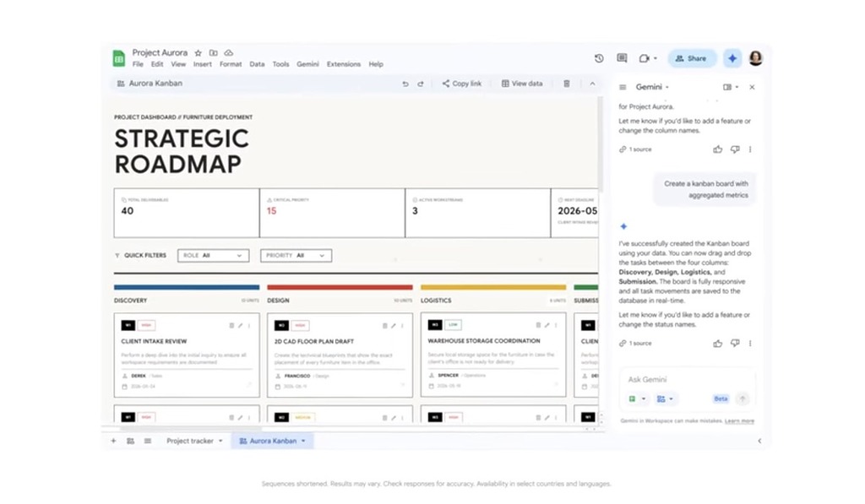The width and height of the screenshot is (865, 504).
Task: Open the comments panel icon
Action: tap(622, 58)
